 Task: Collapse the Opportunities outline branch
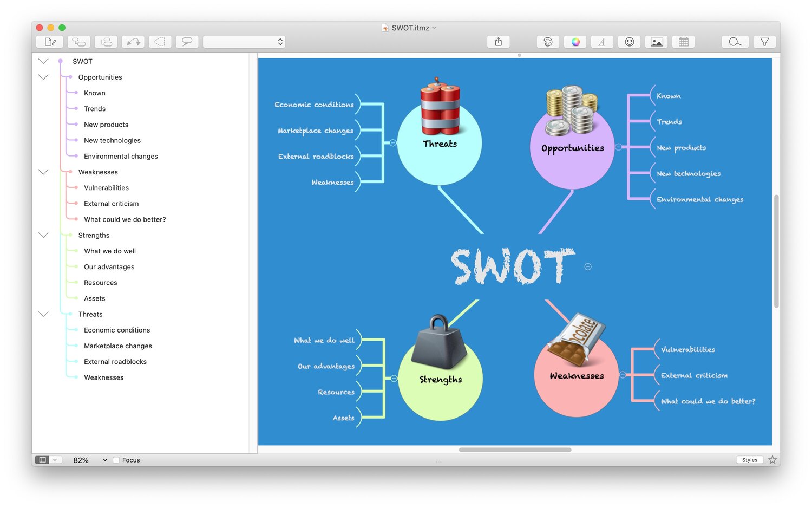coord(43,77)
